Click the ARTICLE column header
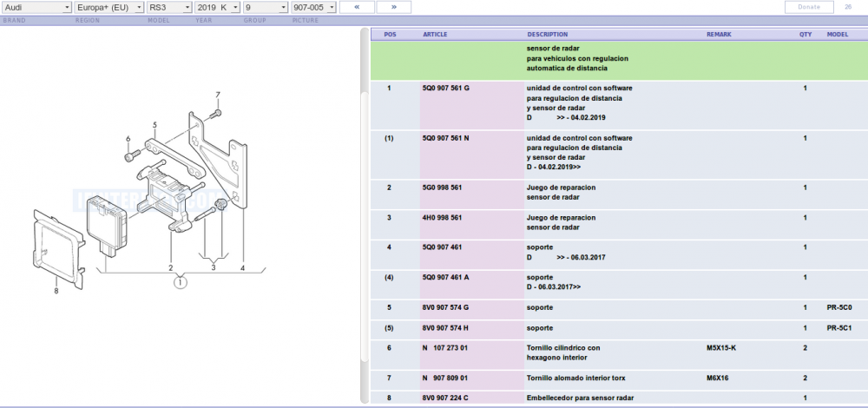Viewport: 868px width, 408px height. [435, 35]
